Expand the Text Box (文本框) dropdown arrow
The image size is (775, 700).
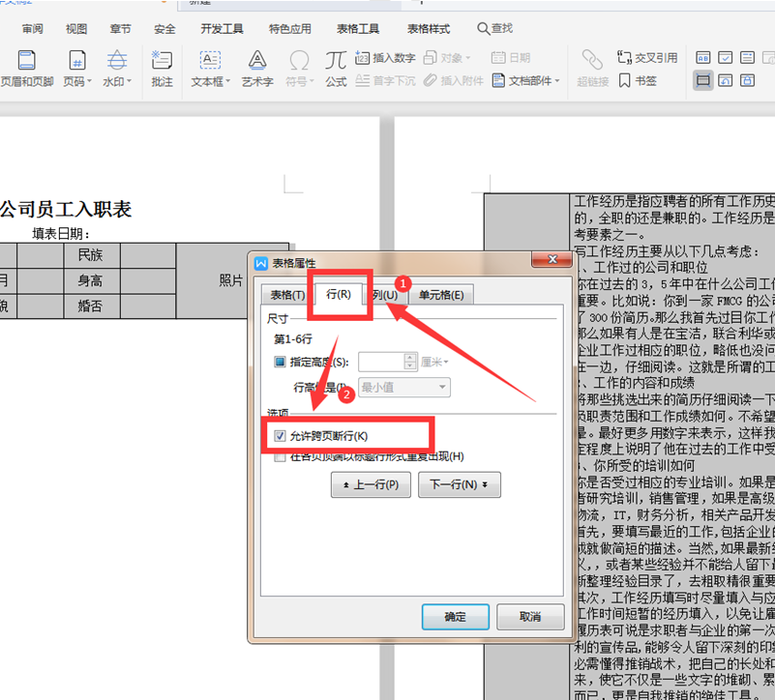(227, 81)
